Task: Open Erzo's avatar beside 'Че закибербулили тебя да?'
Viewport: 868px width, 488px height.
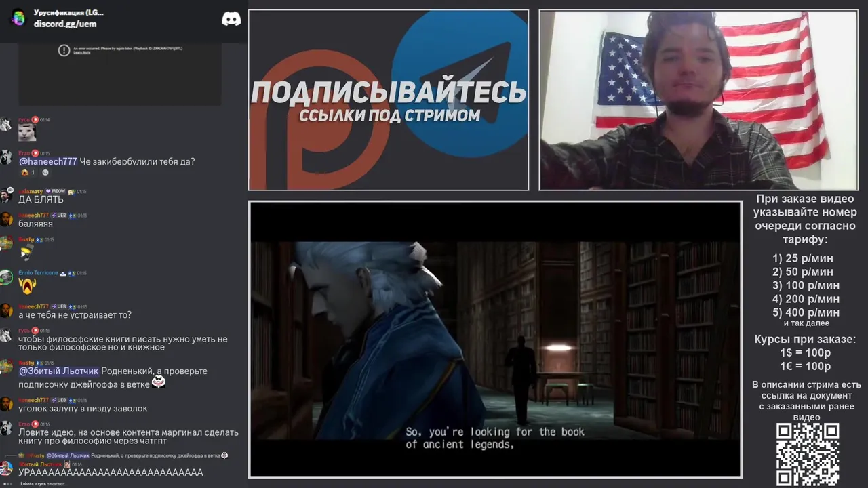Action: (x=6, y=158)
